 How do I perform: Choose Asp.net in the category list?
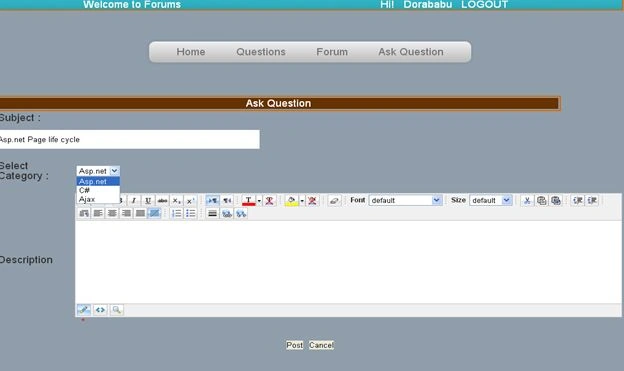coord(98,182)
